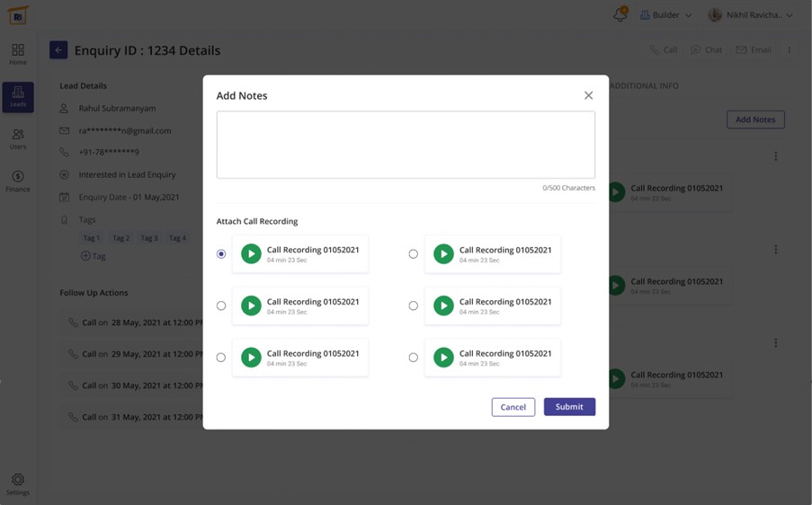Open the three-dot menu in page header
The height and width of the screenshot is (505, 812).
(790, 50)
